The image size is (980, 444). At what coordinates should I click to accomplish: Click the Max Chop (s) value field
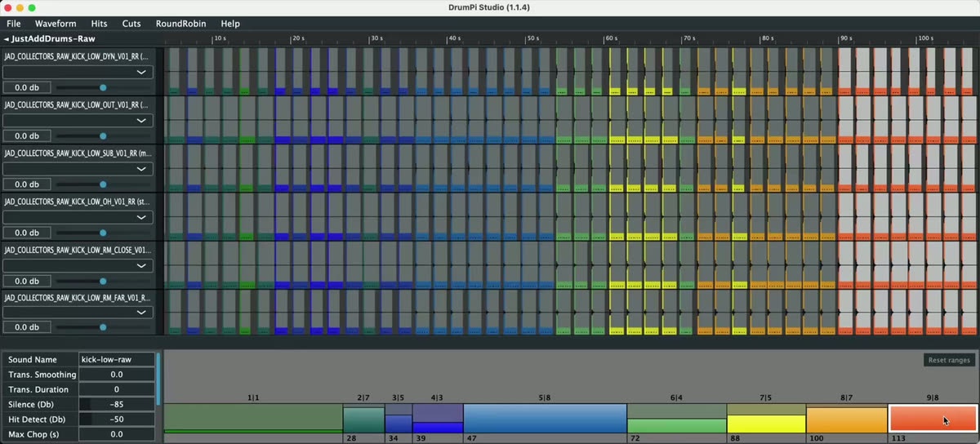(x=117, y=434)
